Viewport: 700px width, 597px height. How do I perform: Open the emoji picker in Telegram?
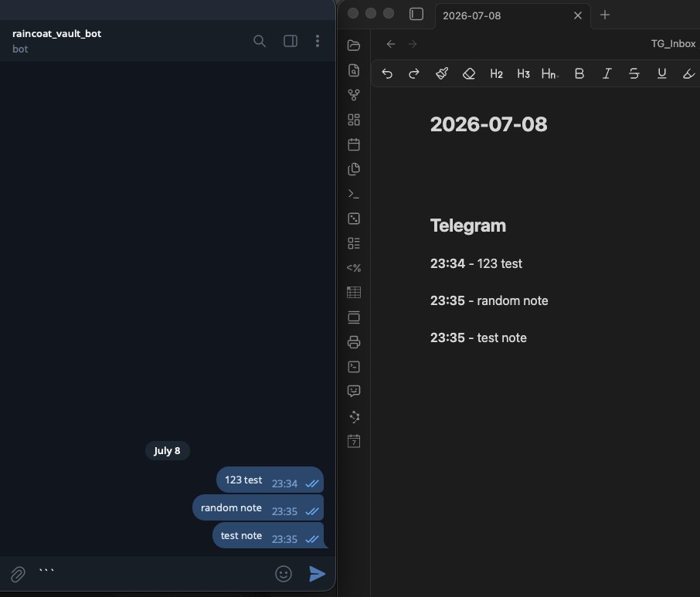point(284,574)
